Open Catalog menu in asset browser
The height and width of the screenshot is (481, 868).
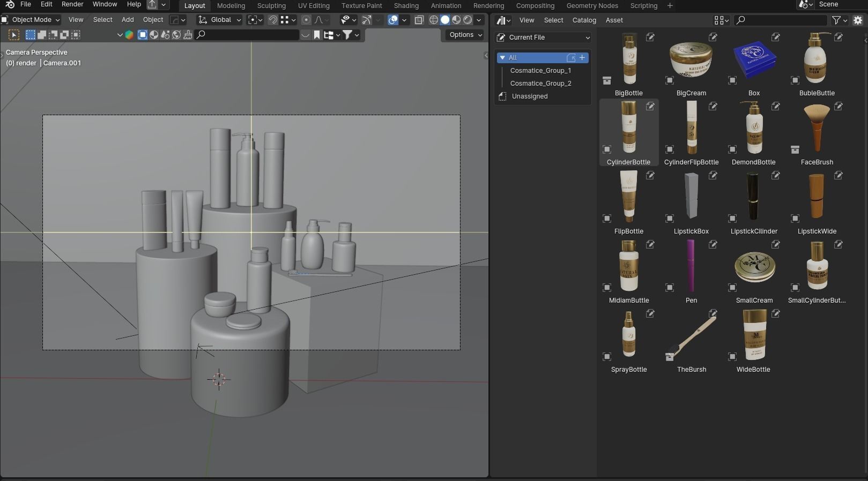[584, 20]
